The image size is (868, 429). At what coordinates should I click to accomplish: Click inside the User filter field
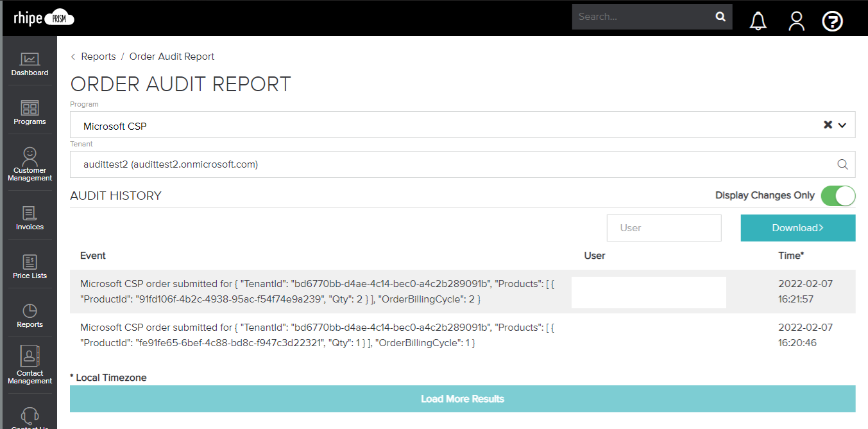click(664, 227)
